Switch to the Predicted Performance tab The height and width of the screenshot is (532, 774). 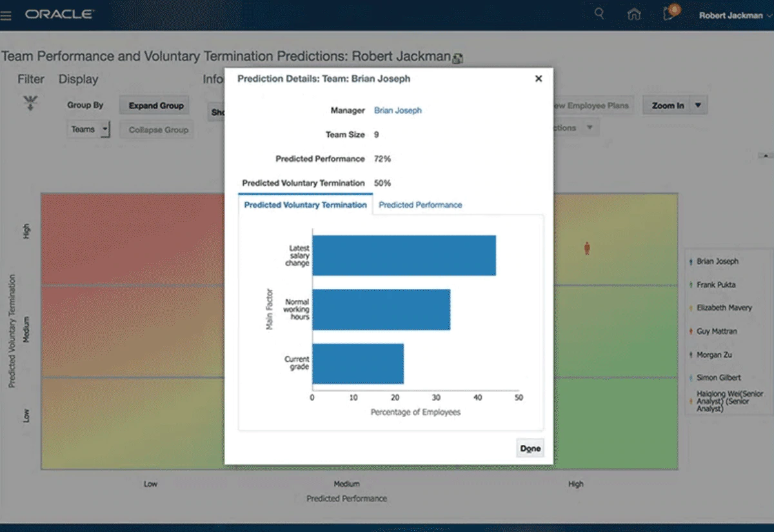[x=420, y=205]
